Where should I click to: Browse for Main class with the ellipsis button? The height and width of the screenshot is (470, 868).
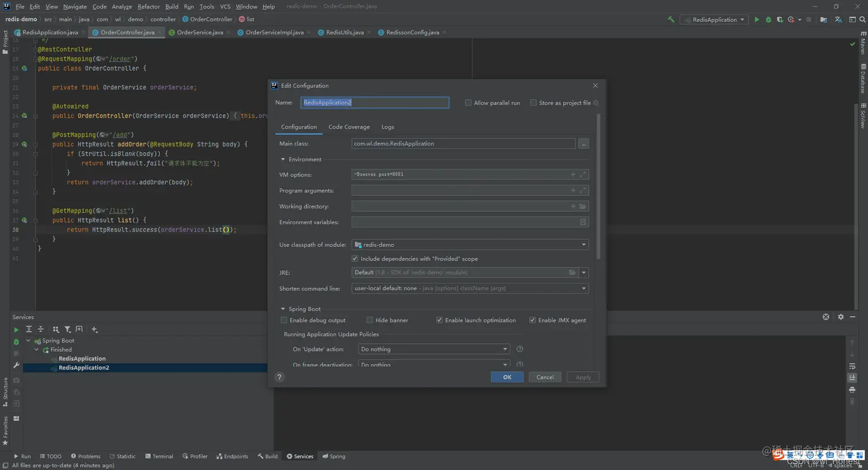(583, 143)
